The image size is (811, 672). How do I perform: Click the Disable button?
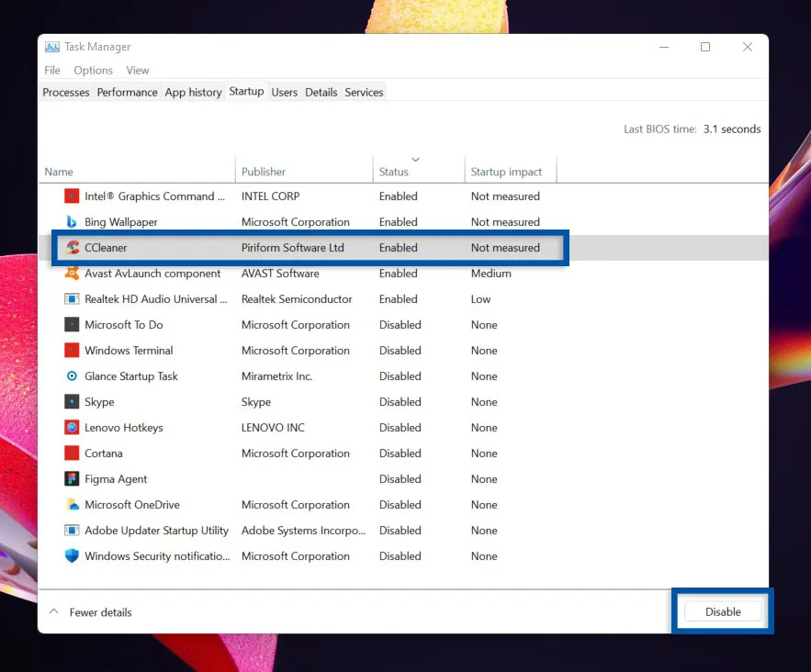[x=723, y=611]
